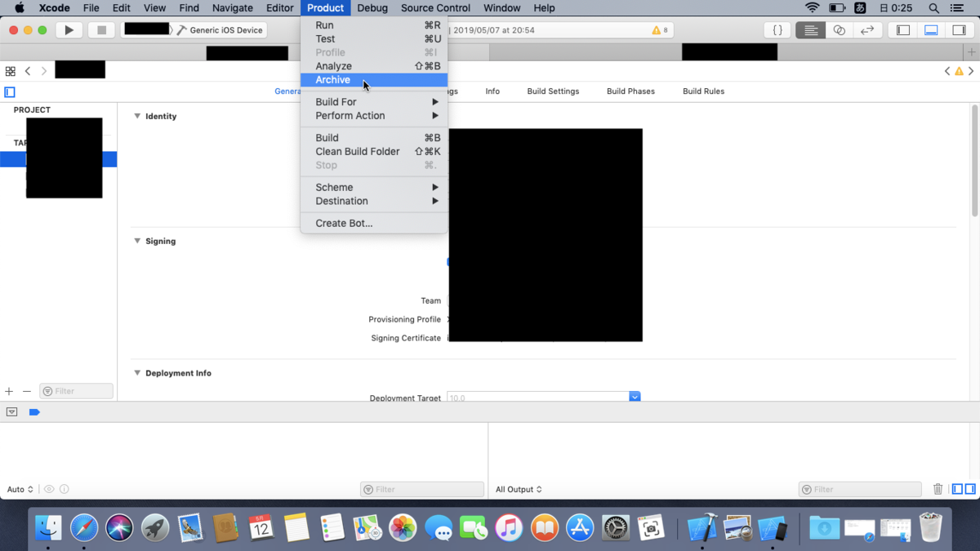Viewport: 980px width, 551px height.
Task: Open Safari from the Dock
Action: (x=84, y=528)
